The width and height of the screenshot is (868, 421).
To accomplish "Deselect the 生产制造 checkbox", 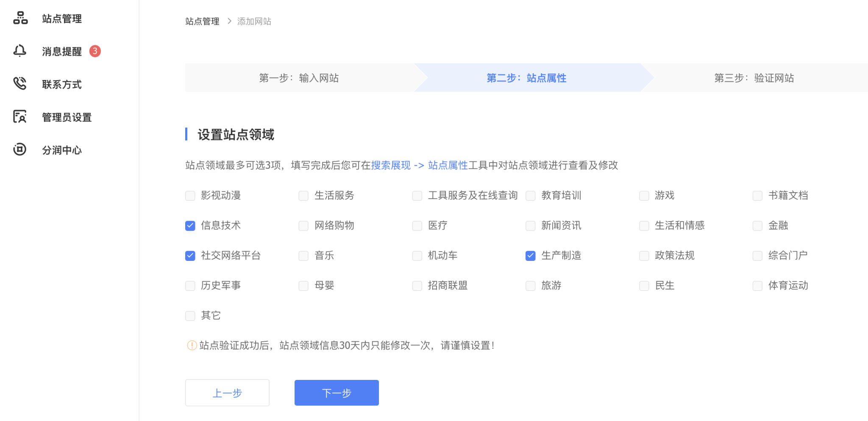I will click(x=531, y=256).
